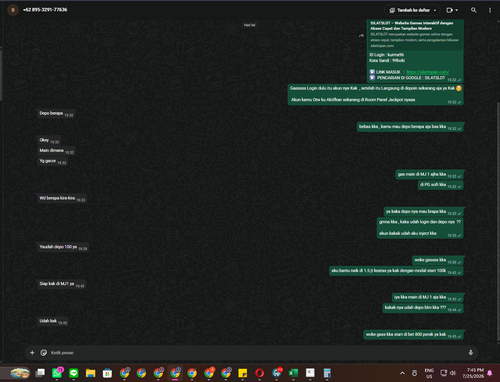Image resolution: width=500 pixels, height=382 pixels.
Task: Open the 7:45 PM clock calendar
Action: pos(473,373)
